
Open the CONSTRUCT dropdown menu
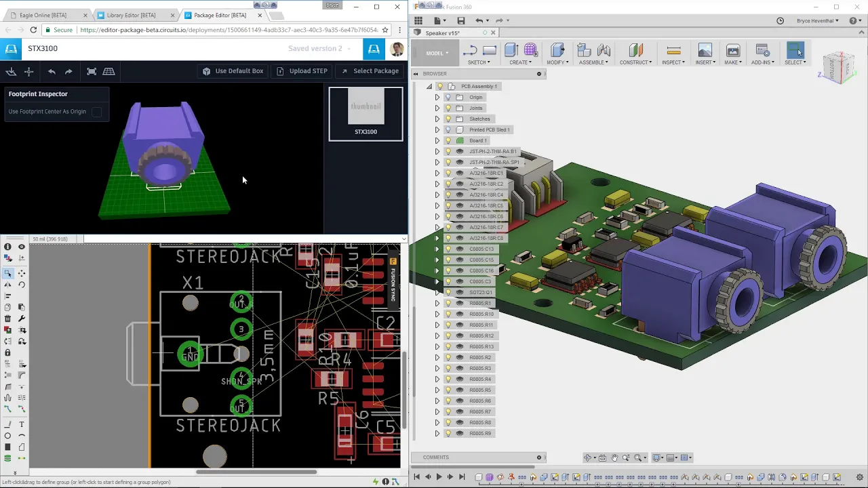coord(635,62)
